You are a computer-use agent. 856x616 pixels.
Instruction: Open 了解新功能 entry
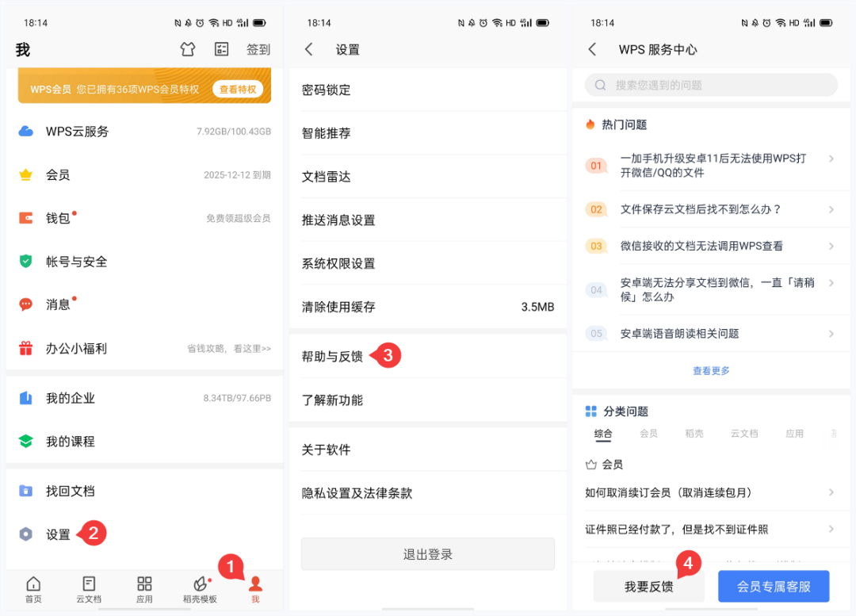(x=428, y=400)
